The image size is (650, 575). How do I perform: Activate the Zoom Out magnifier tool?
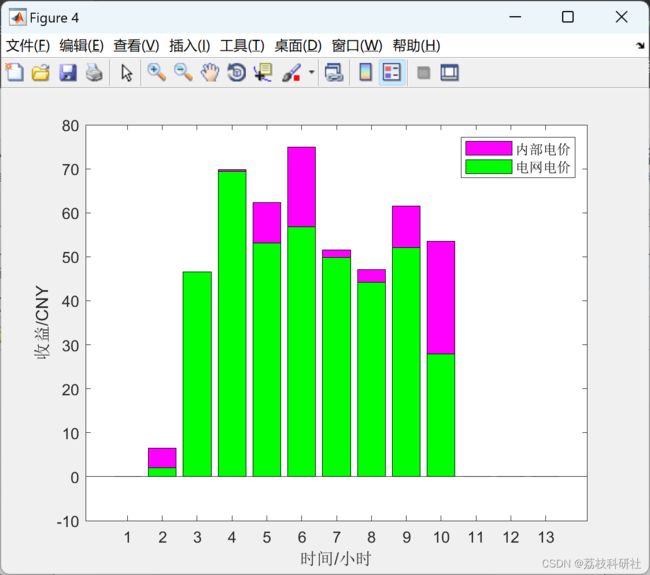coord(183,73)
